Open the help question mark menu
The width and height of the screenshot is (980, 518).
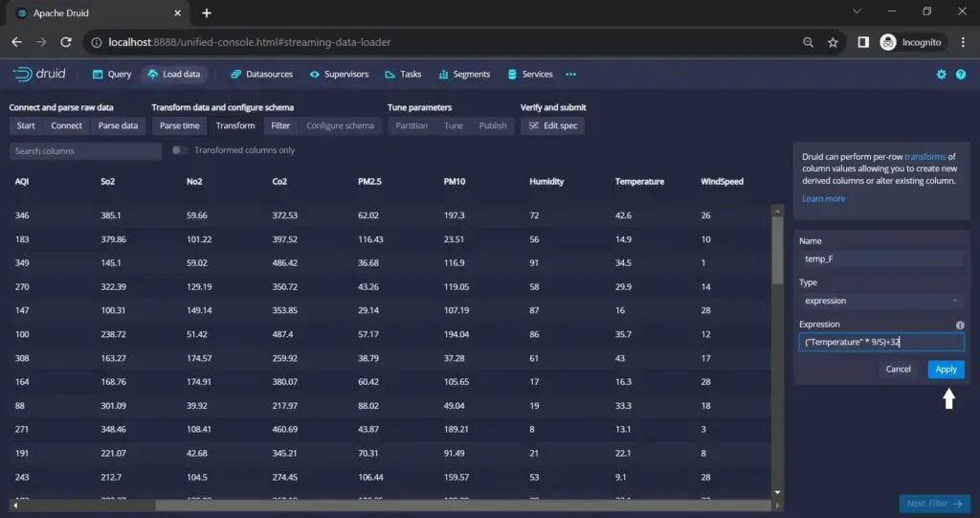click(961, 74)
